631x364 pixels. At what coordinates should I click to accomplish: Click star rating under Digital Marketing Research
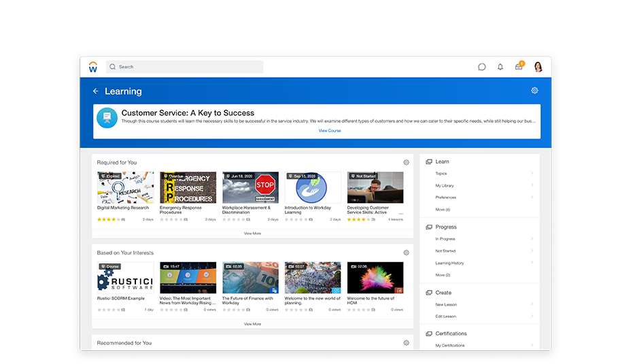tap(107, 220)
